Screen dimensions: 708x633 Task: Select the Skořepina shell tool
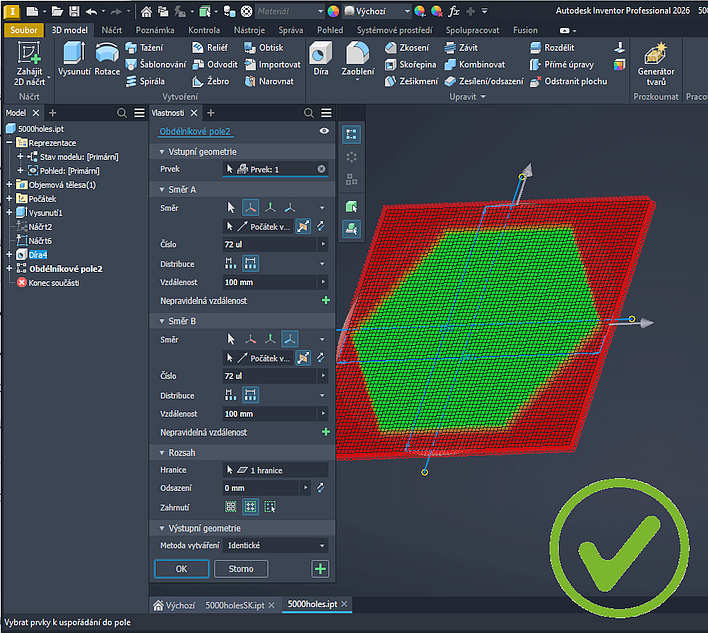click(x=408, y=64)
